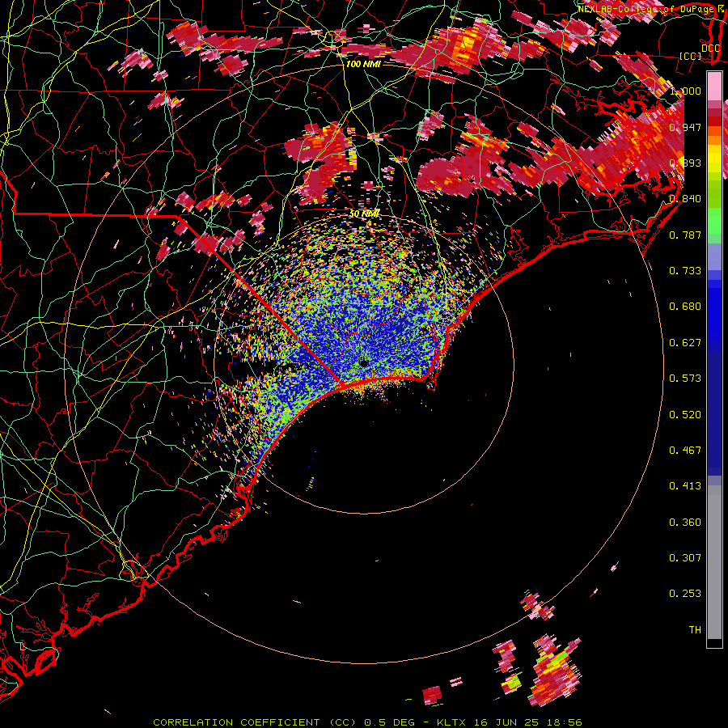Click the 0.360 legend value

(685, 523)
